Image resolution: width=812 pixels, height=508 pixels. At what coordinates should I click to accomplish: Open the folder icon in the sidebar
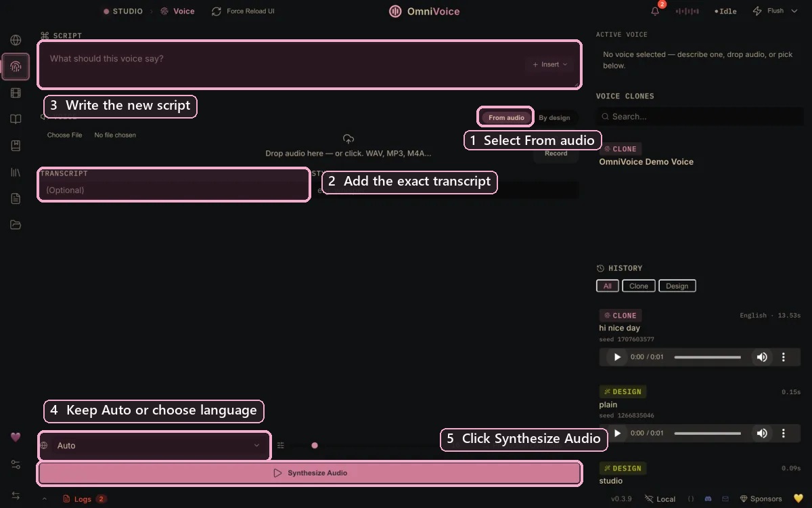(16, 225)
